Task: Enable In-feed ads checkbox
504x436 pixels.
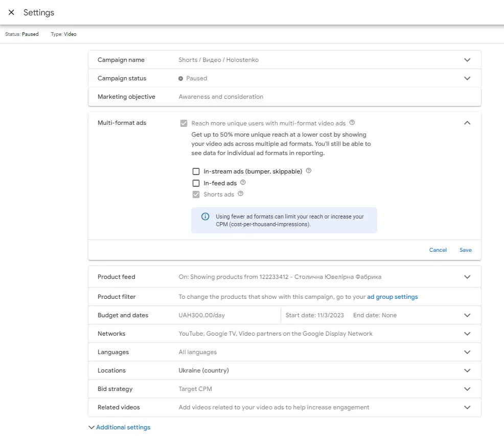Action: 196,183
